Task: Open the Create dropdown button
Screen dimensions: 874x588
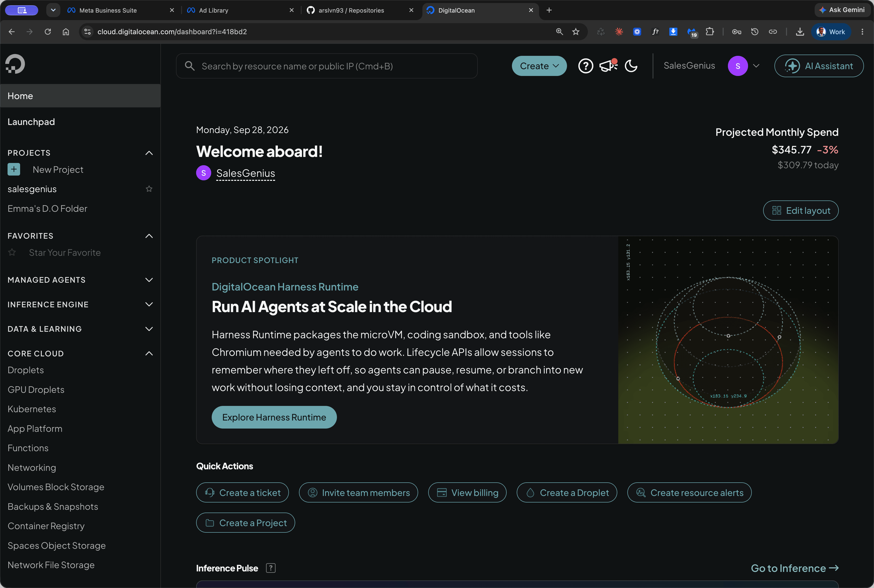Action: (539, 66)
